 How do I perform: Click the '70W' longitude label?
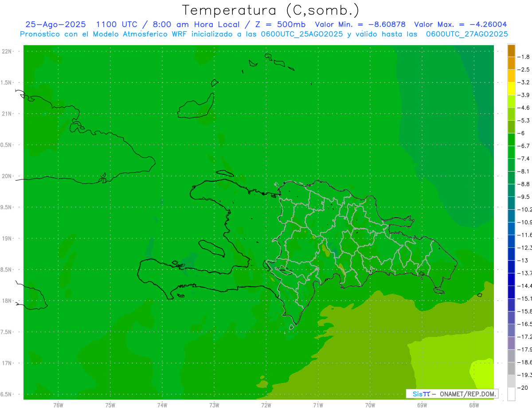(370, 405)
